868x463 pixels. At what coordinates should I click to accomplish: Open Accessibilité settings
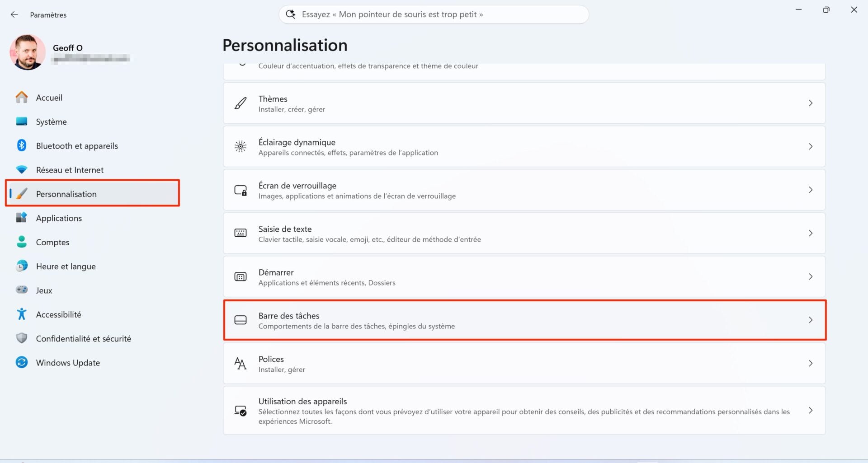(x=93, y=314)
